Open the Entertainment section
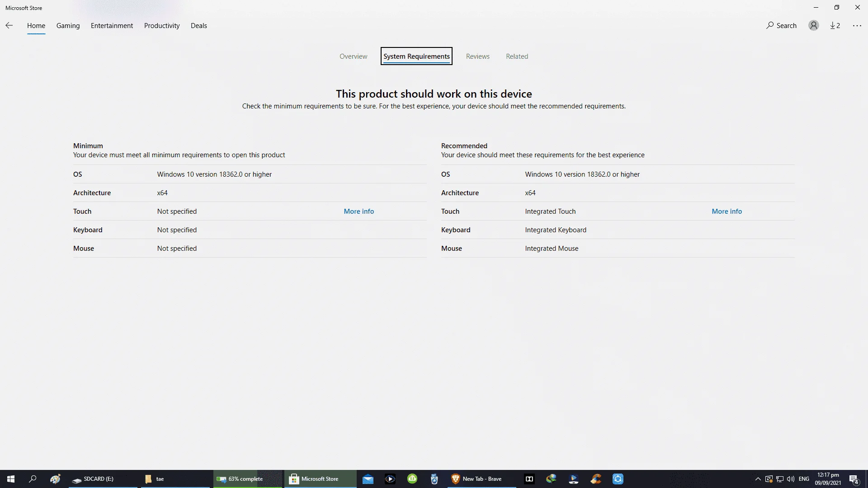Screen dimensions: 868x488 [x=112, y=26]
